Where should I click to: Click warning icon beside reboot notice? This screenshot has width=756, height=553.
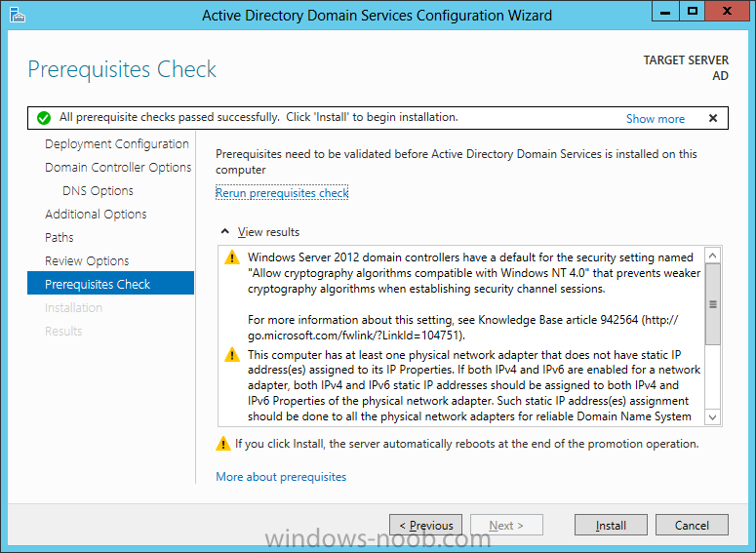pyautogui.click(x=222, y=443)
